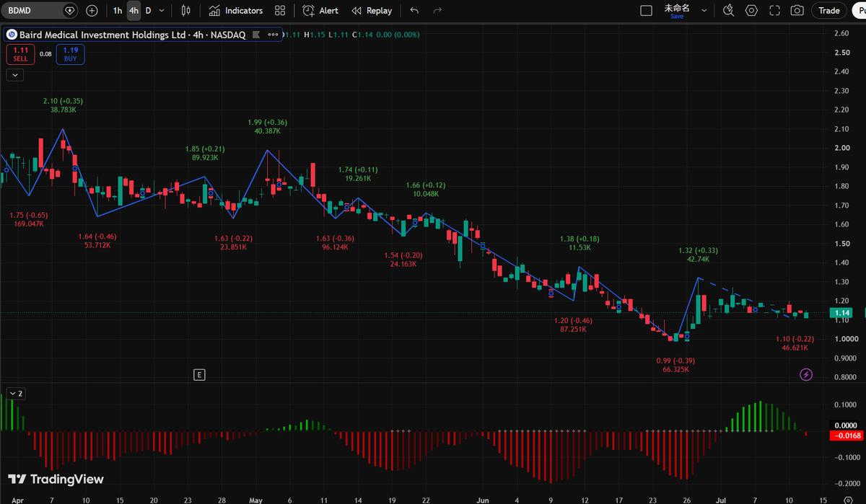
Task: Click the 0.99 (-0.39) low label
Action: [675, 361]
